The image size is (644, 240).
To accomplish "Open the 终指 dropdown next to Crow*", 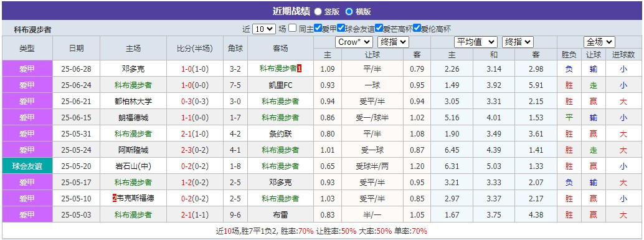I will pos(393,42).
